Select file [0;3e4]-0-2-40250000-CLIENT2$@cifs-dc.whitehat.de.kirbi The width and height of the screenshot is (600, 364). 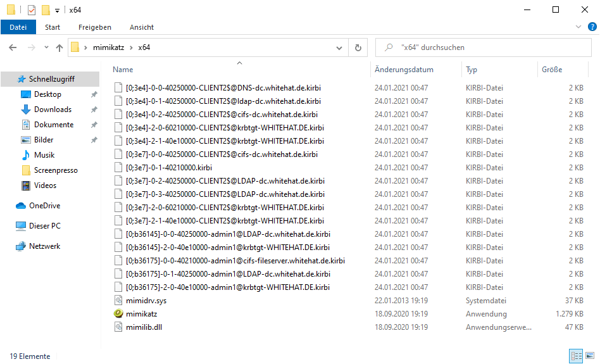(x=222, y=115)
